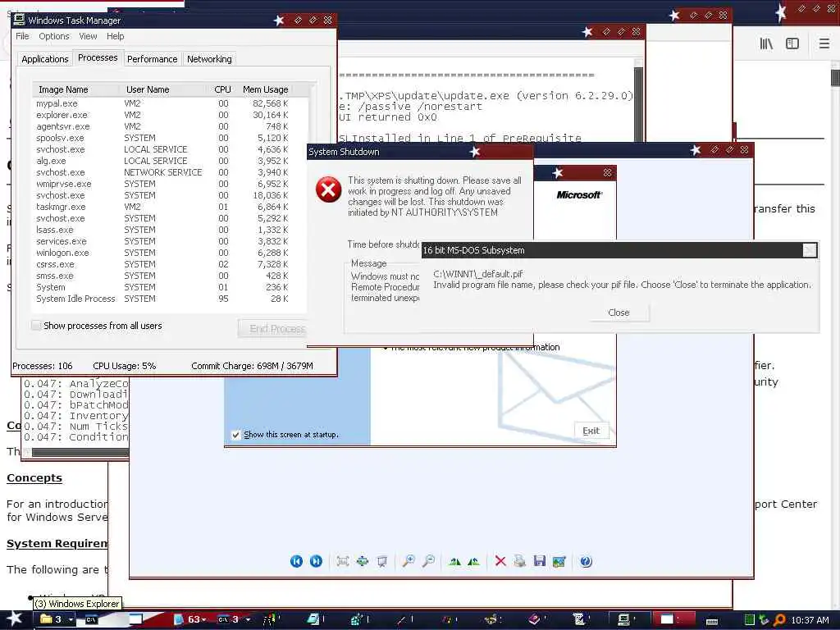Screen dimensions: 840x630
Task: Click the star icon in Task Manager titlebar
Action: click(279, 21)
